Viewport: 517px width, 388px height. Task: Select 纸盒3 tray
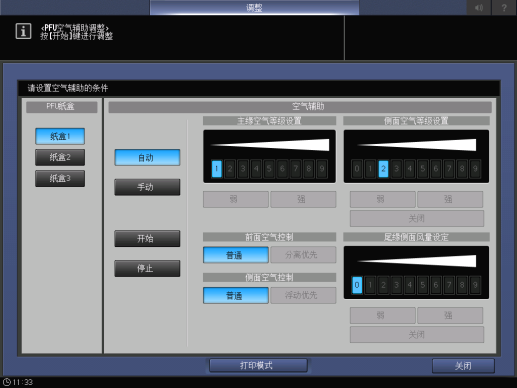[x=60, y=178]
